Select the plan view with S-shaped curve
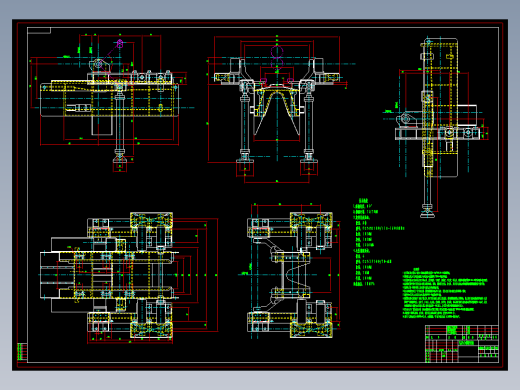Screen dimensions: 520x390 click(x=290, y=270)
